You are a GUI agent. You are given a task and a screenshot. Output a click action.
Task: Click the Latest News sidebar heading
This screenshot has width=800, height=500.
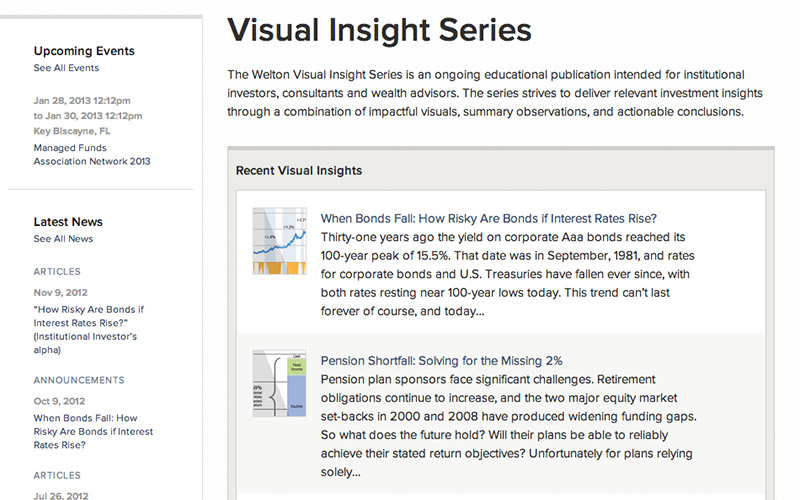tap(68, 222)
